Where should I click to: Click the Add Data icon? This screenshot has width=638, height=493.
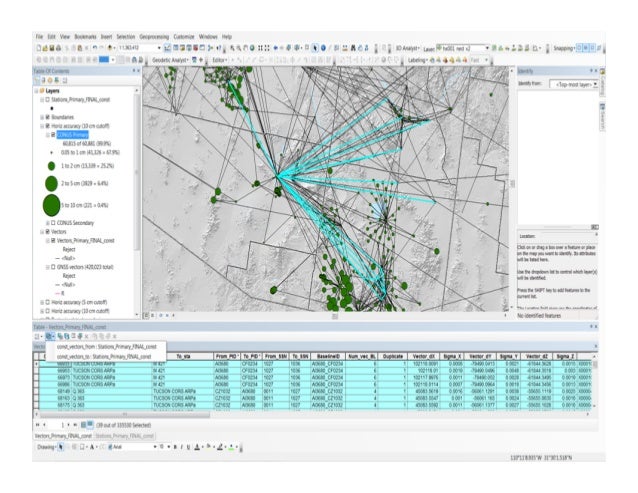pos(110,48)
